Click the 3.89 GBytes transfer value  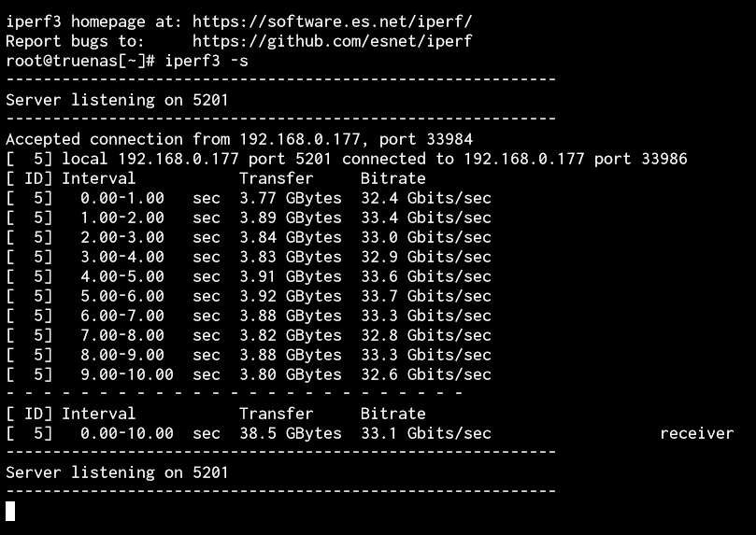coord(291,218)
